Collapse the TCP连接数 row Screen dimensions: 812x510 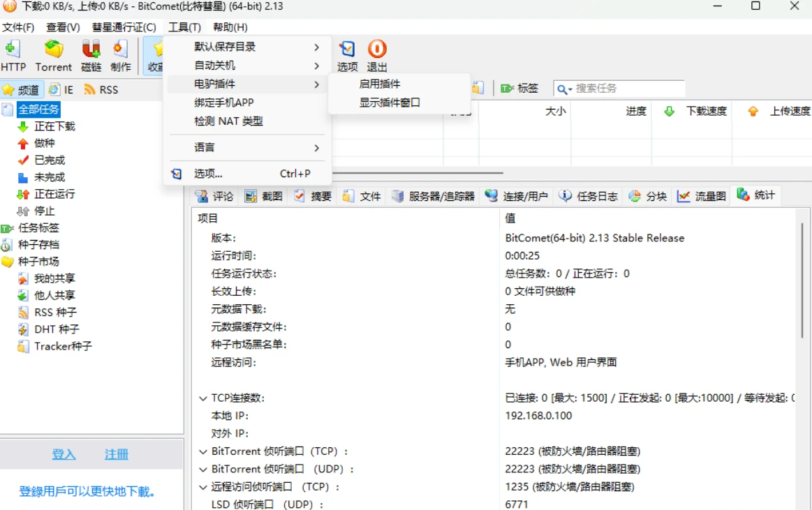[x=203, y=399]
